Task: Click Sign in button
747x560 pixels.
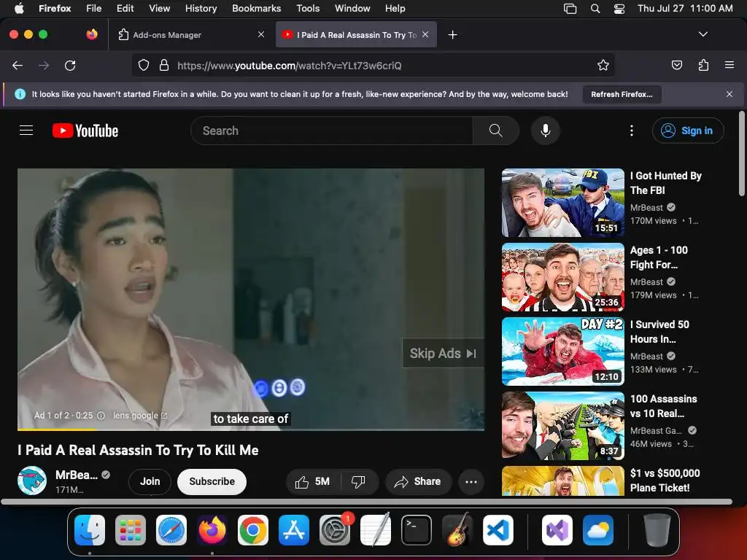Action: (688, 131)
